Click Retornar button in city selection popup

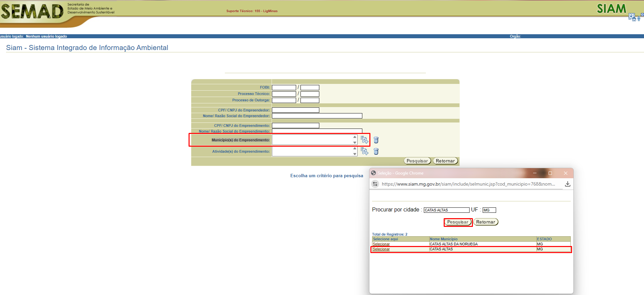coord(485,222)
